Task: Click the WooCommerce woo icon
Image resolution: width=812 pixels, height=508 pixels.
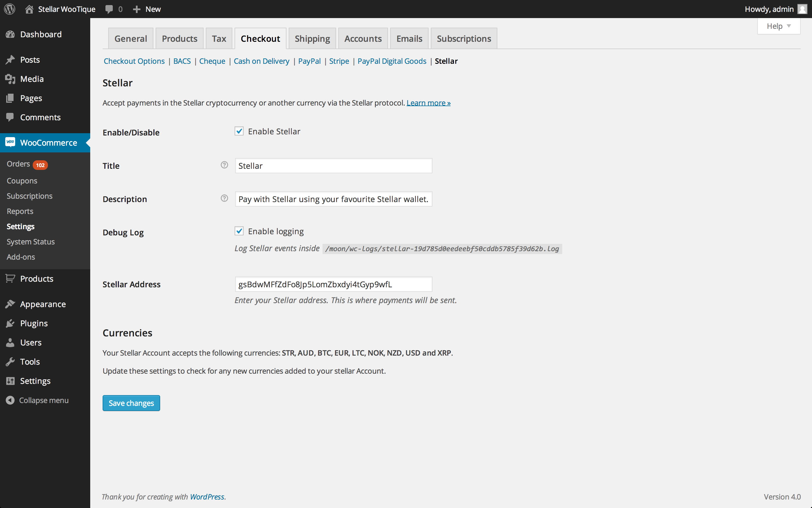Action: (x=10, y=142)
